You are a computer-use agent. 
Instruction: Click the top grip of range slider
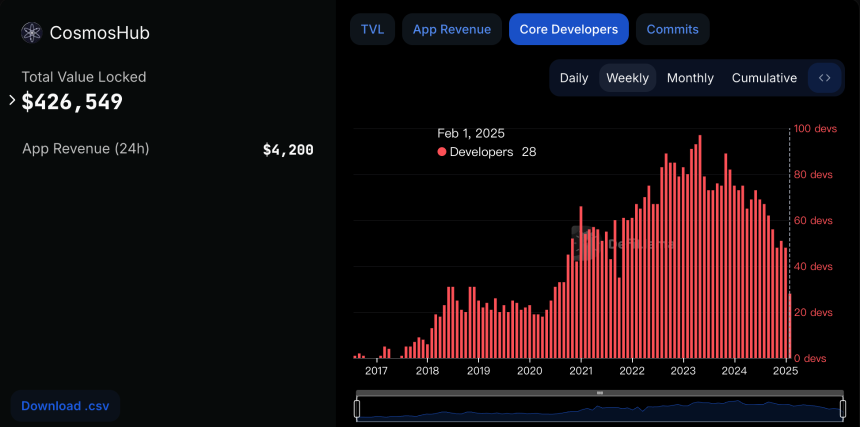pyautogui.click(x=599, y=393)
